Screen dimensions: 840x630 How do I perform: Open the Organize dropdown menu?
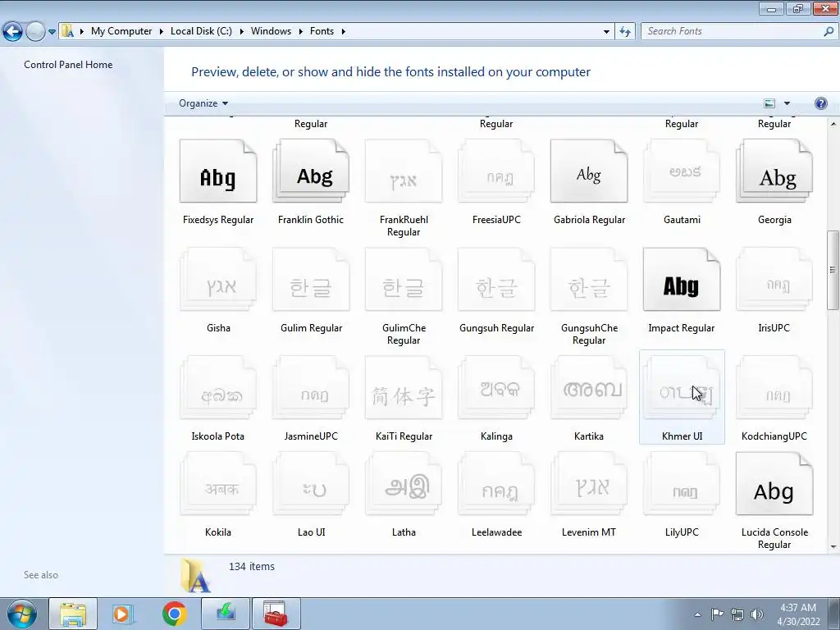click(203, 103)
